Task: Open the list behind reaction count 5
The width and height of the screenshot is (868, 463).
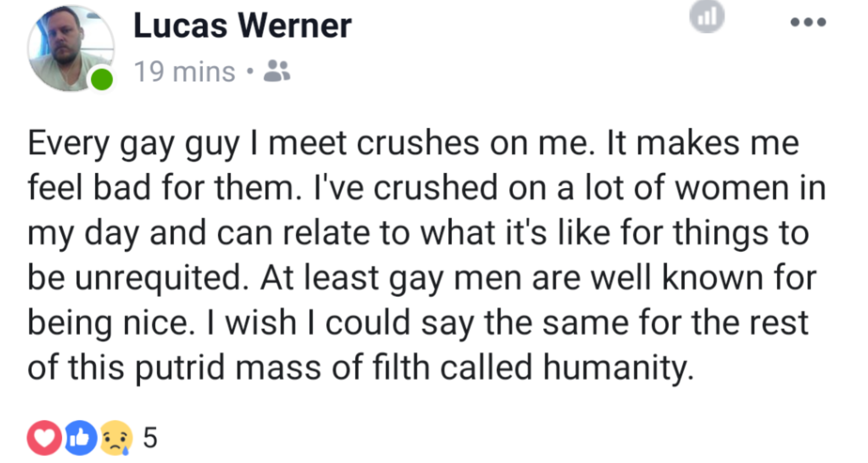Action: (x=150, y=438)
